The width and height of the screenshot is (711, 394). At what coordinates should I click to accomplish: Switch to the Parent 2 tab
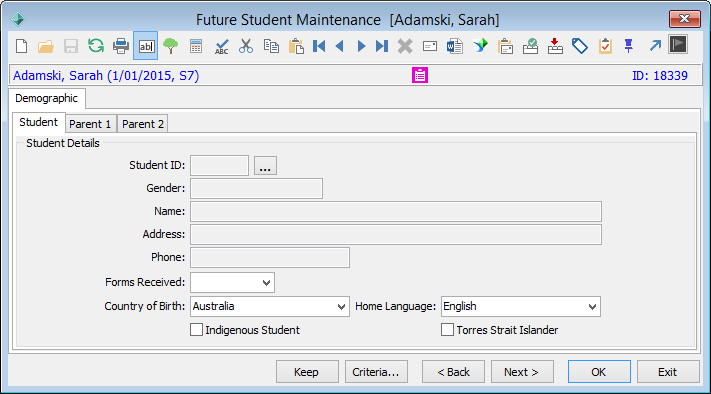click(x=143, y=124)
